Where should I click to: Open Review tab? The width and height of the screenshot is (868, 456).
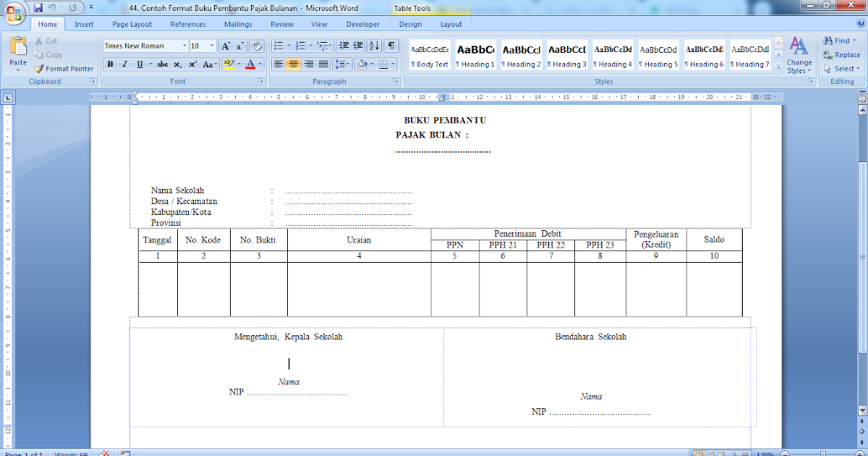(282, 24)
